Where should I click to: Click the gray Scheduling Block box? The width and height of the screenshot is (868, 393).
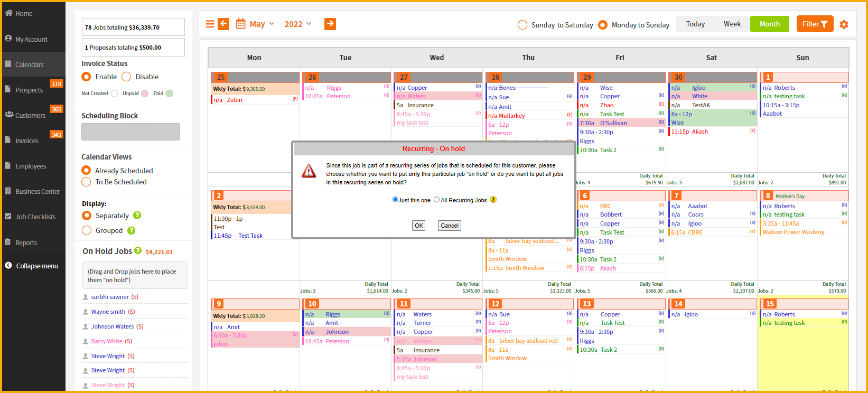[x=130, y=132]
